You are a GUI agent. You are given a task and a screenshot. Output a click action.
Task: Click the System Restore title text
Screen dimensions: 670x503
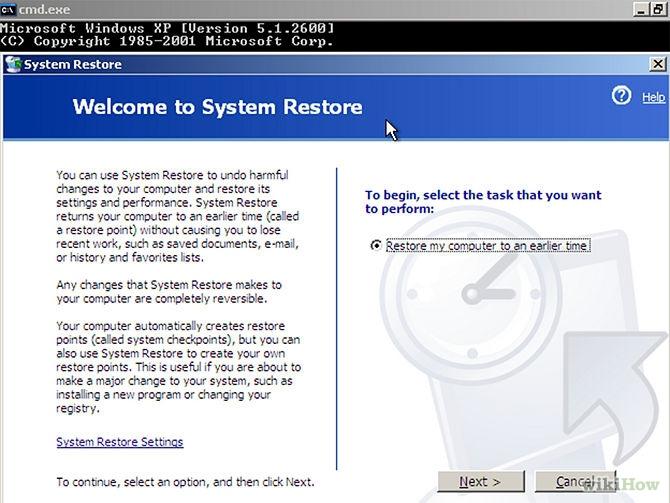(73, 65)
